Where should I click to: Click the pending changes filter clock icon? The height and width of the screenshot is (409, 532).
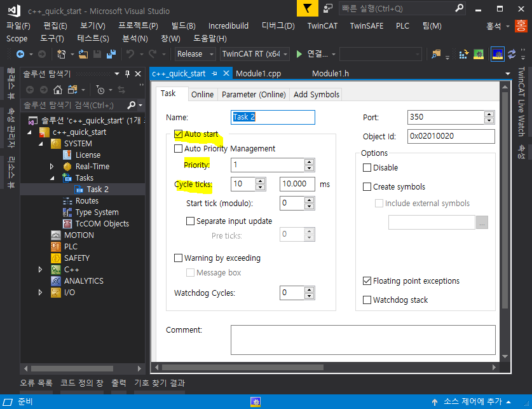100,90
